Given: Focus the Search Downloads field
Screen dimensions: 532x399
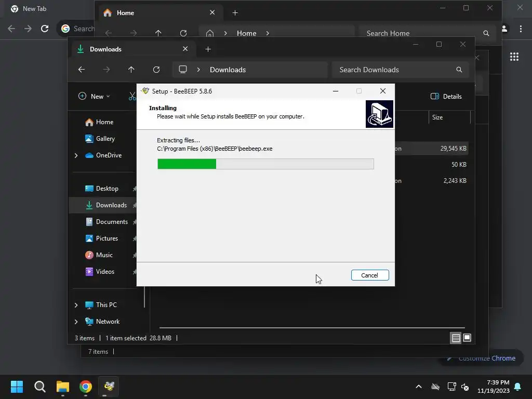Looking at the screenshot, I should pos(401,70).
